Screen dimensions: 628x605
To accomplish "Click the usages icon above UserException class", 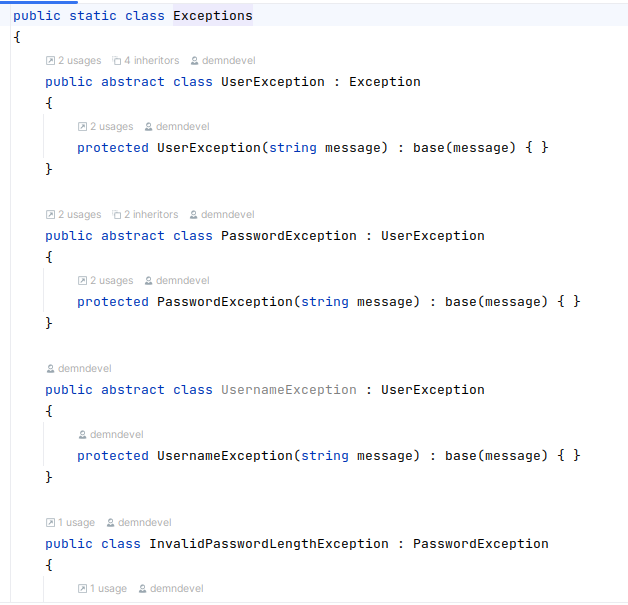I will [x=50, y=61].
